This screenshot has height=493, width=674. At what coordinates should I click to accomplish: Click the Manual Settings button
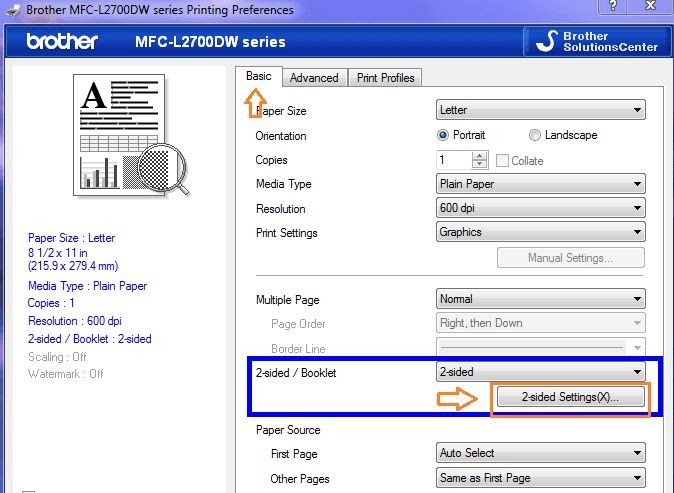(571, 258)
